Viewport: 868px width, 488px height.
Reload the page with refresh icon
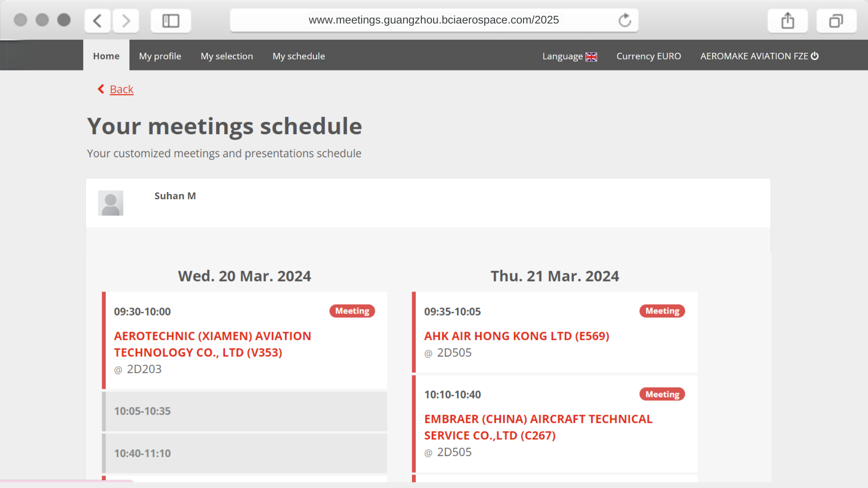(x=625, y=20)
